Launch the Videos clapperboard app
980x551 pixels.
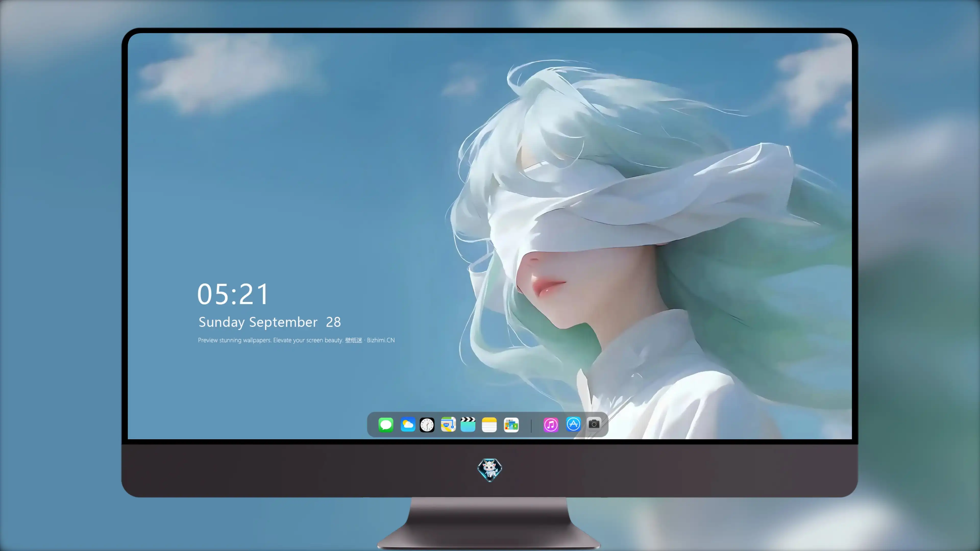[468, 424]
